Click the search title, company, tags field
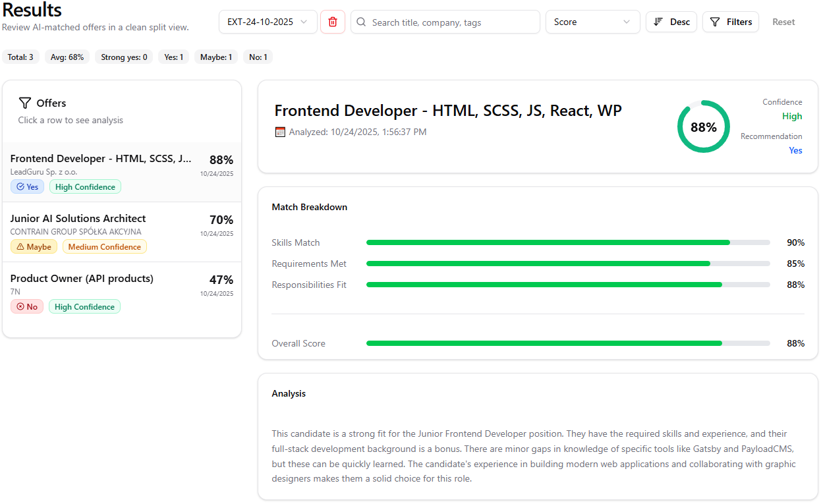 [x=445, y=22]
